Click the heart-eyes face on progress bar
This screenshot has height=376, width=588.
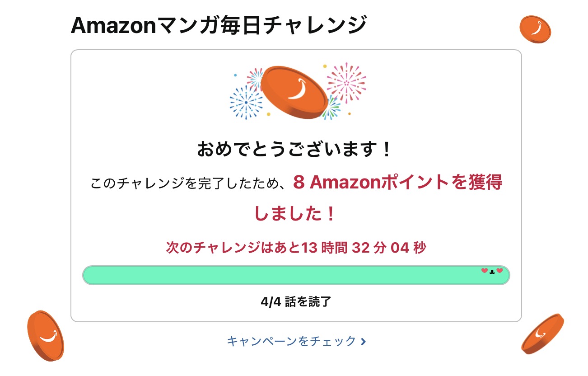(x=492, y=271)
